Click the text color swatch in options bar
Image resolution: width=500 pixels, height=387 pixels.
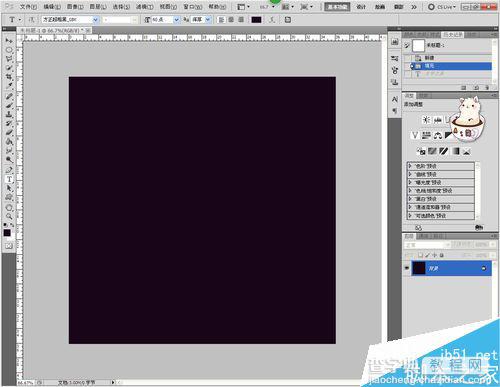point(256,20)
